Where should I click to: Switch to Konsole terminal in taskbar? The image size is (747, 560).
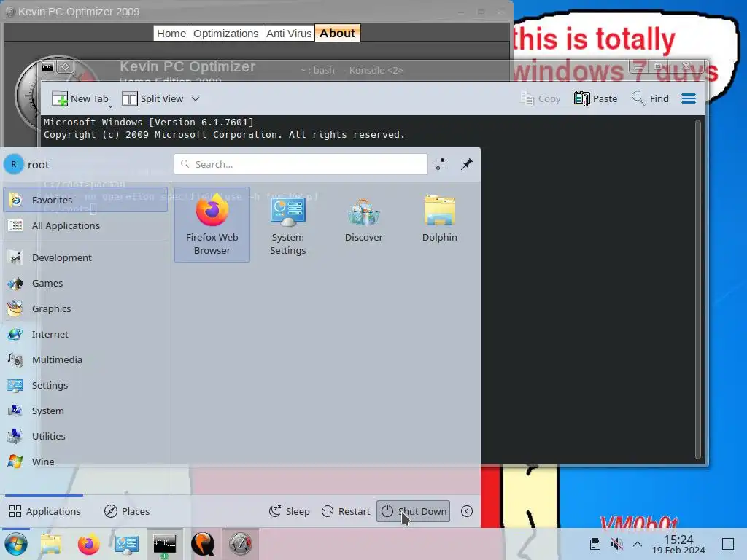tap(164, 544)
